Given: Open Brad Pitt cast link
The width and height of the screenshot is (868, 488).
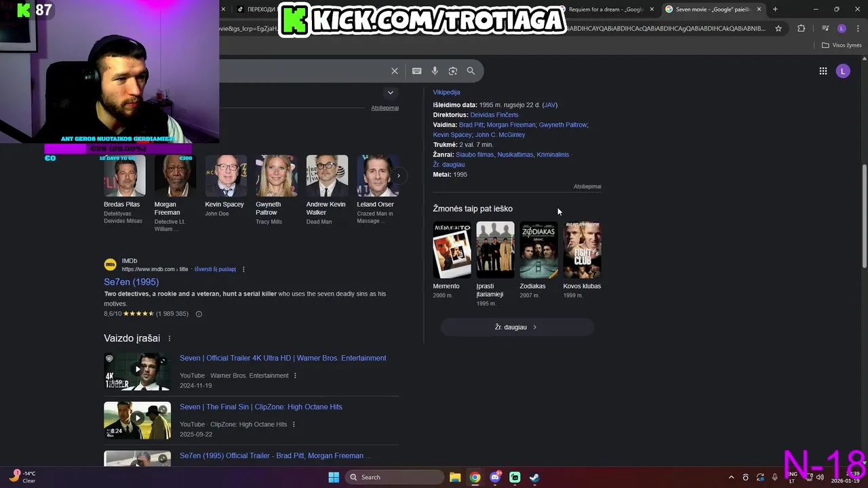Looking at the screenshot, I should 471,125.
